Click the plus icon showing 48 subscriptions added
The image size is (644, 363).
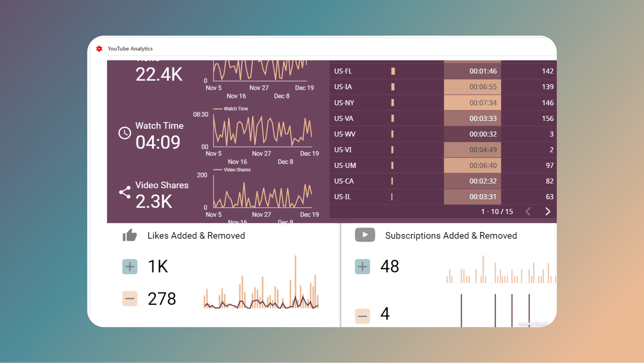(x=363, y=267)
